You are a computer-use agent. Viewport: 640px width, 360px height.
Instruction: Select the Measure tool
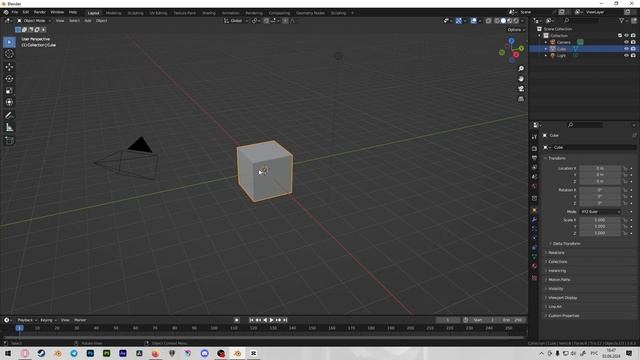tap(9, 127)
